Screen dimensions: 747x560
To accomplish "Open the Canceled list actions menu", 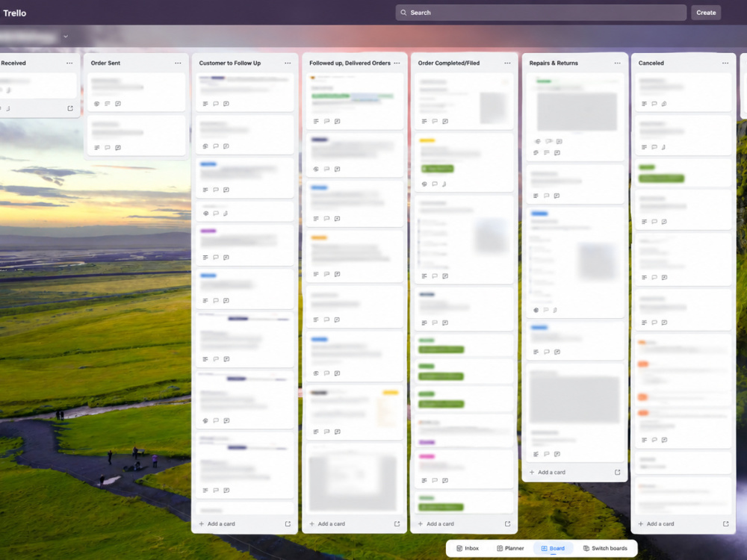I will [x=725, y=63].
